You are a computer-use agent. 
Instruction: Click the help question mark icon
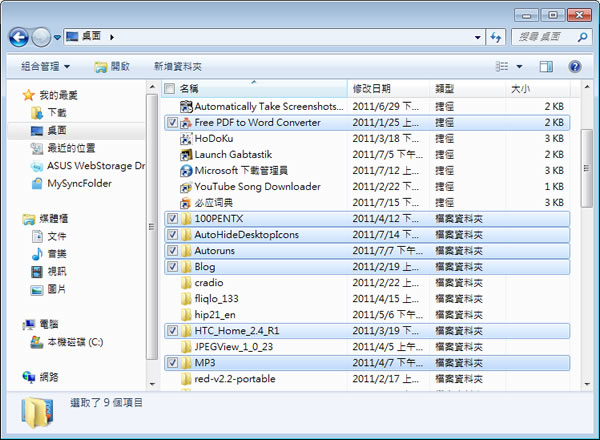click(575, 67)
